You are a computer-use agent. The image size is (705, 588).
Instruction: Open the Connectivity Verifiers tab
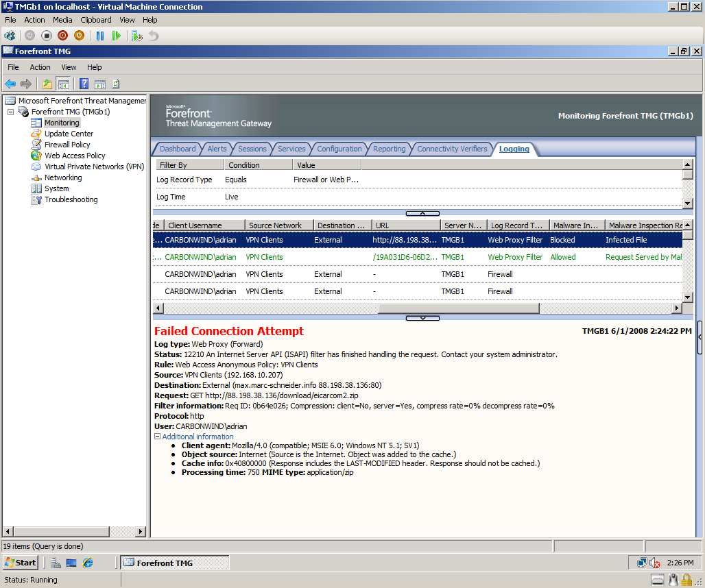tap(452, 149)
